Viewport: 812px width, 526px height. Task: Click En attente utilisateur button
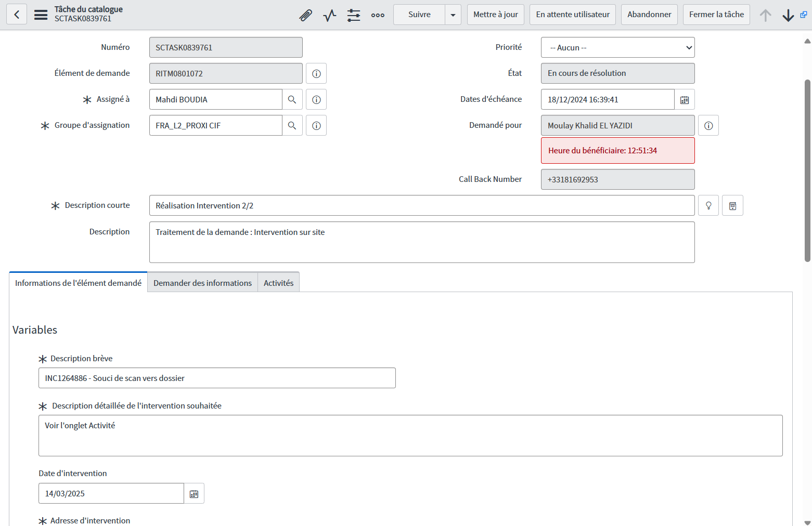tap(573, 15)
